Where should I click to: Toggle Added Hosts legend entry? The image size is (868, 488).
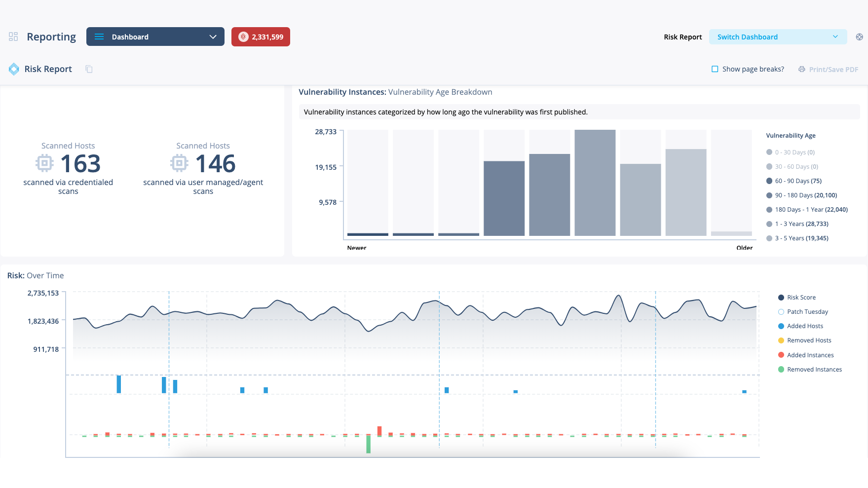[781, 326]
